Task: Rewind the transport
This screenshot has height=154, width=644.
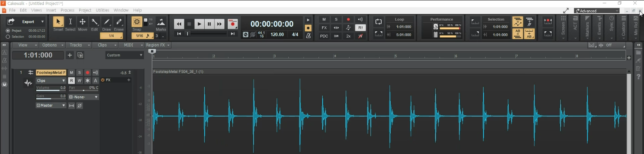Action: 179,24
